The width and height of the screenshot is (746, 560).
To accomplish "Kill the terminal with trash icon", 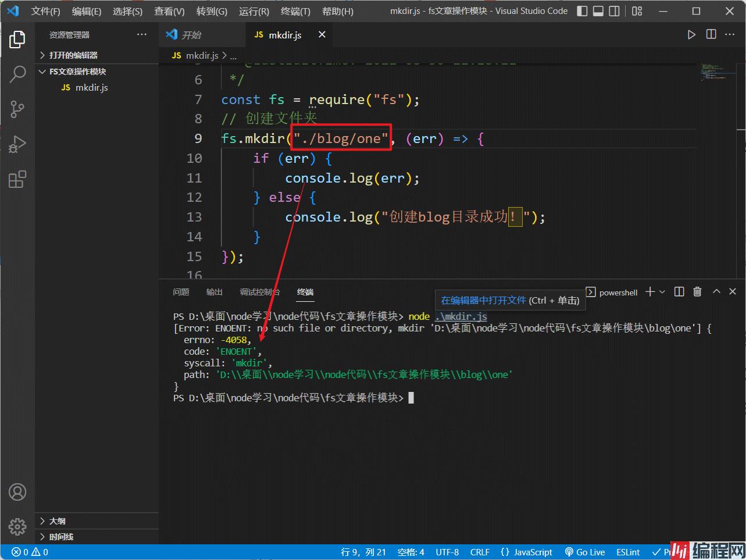I will (x=697, y=292).
